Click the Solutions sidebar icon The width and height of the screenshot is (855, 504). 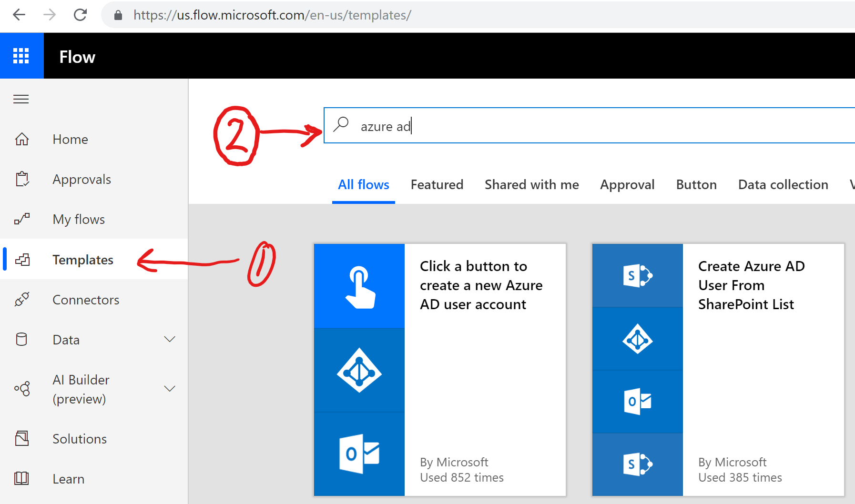(x=22, y=439)
